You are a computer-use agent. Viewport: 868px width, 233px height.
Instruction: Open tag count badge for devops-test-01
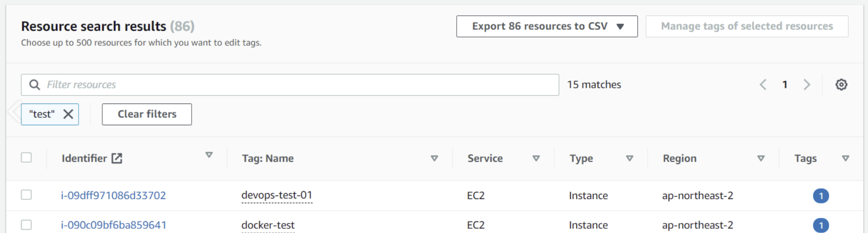pos(821,196)
